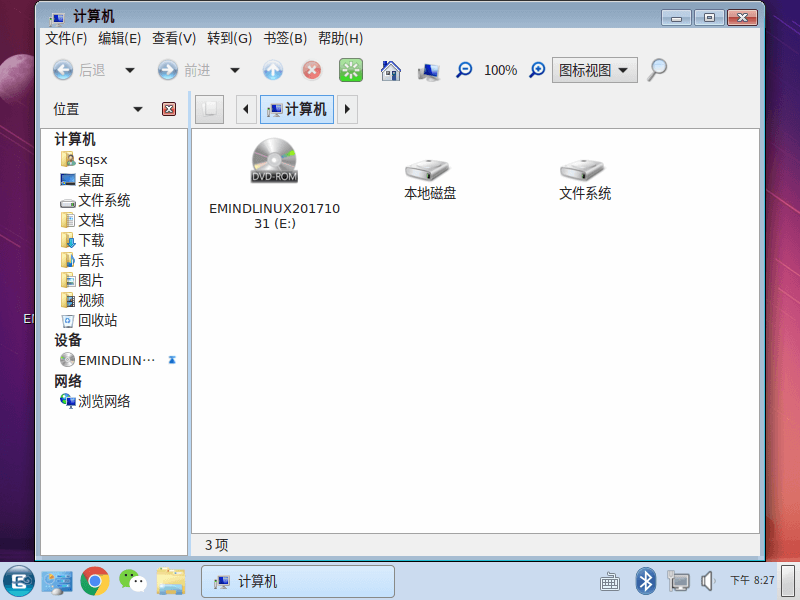The image size is (800, 600).
Task: Open the 帮助(H) menu
Action: (x=340, y=38)
